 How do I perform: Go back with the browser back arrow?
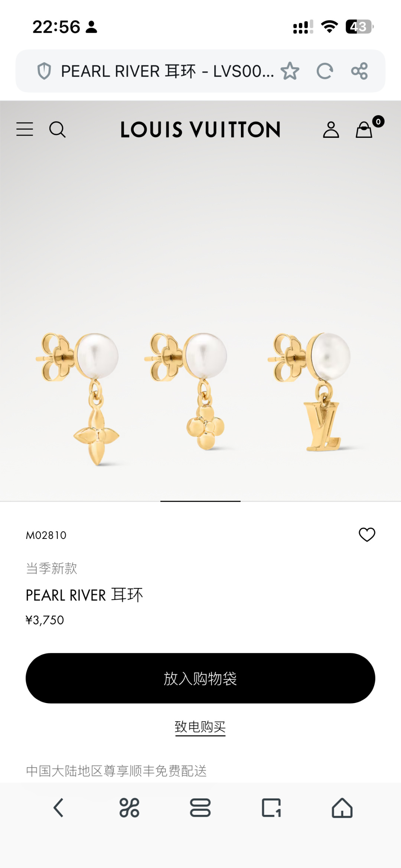tap(59, 808)
